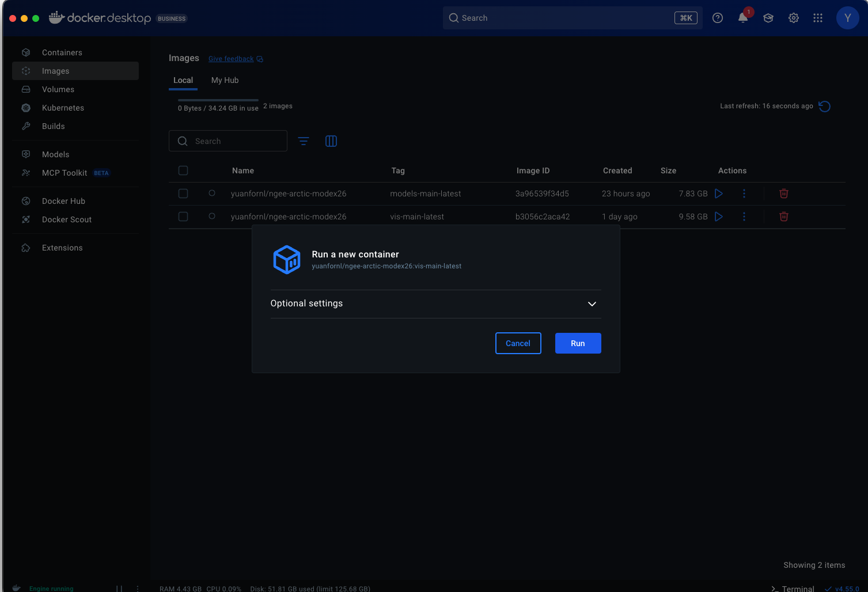The width and height of the screenshot is (868, 592).
Task: Open Docker Desktop notifications bell
Action: (x=742, y=18)
